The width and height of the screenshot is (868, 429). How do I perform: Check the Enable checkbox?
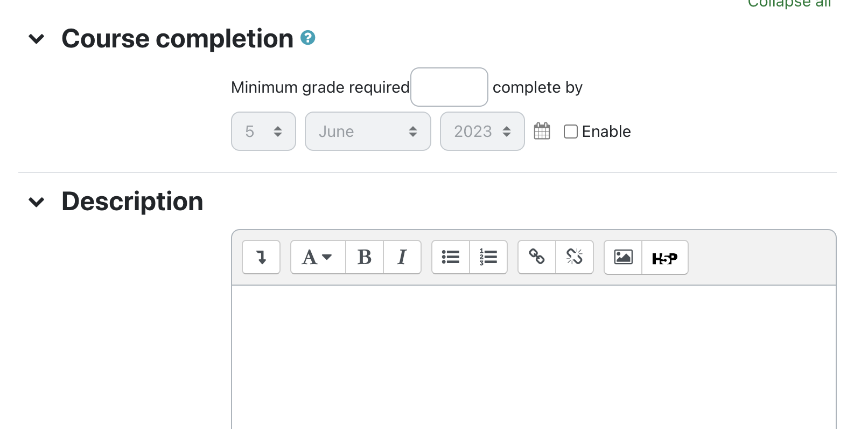click(571, 132)
